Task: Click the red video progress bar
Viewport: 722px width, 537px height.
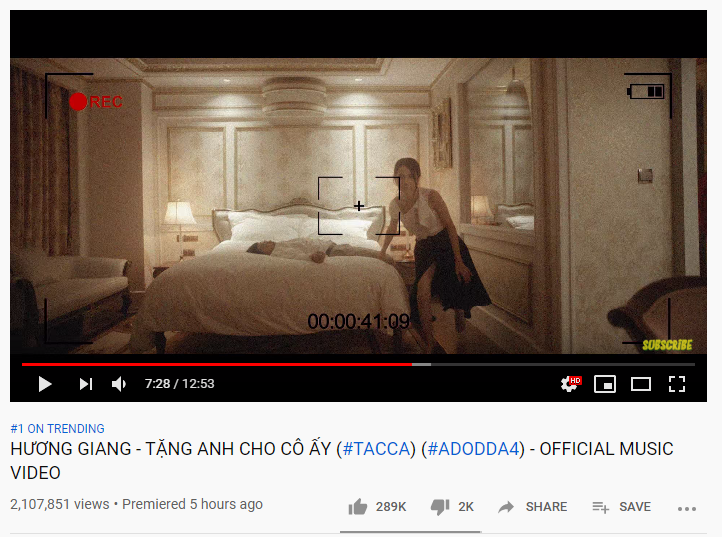Action: pyautogui.click(x=216, y=364)
